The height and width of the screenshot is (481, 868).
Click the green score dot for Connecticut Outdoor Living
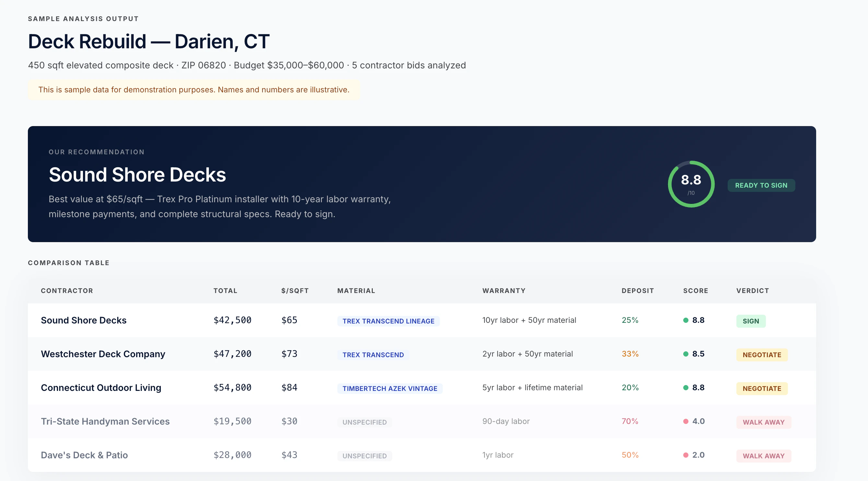pos(686,388)
